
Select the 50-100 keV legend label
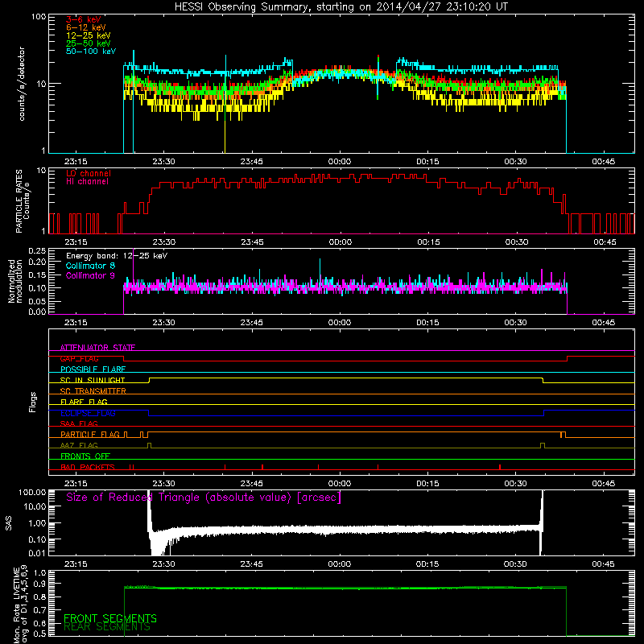(x=90, y=52)
